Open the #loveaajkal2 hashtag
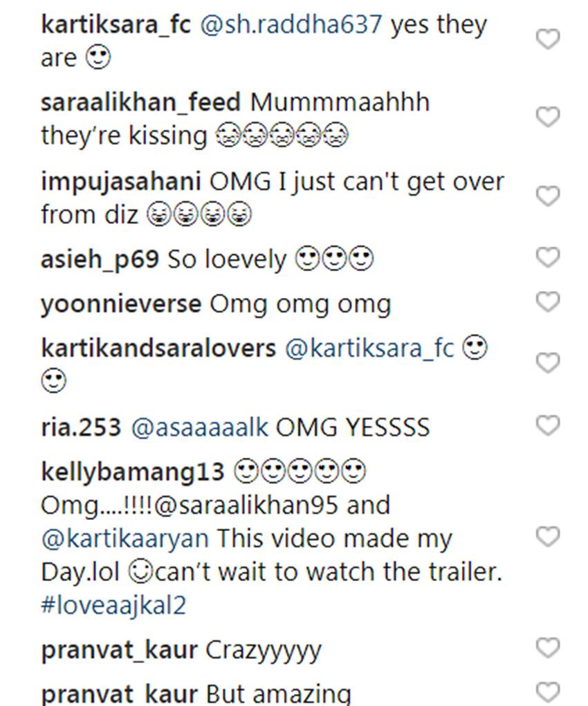 click(113, 606)
